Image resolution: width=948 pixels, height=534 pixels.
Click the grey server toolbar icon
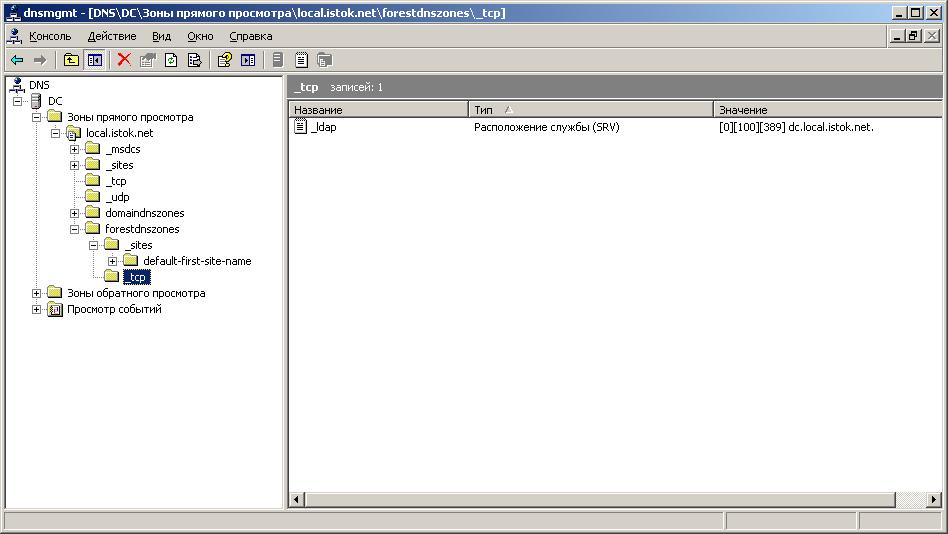pyautogui.click(x=278, y=60)
